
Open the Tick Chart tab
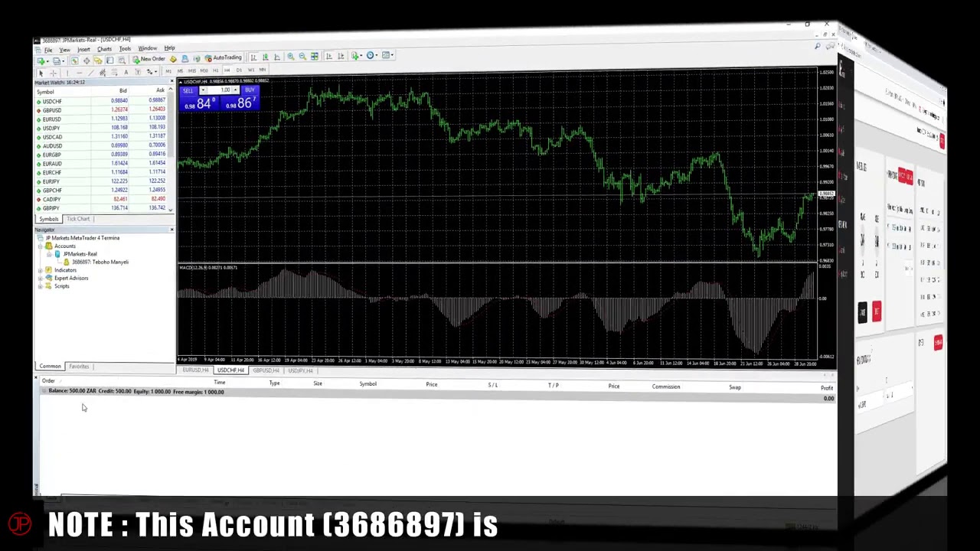click(x=78, y=219)
